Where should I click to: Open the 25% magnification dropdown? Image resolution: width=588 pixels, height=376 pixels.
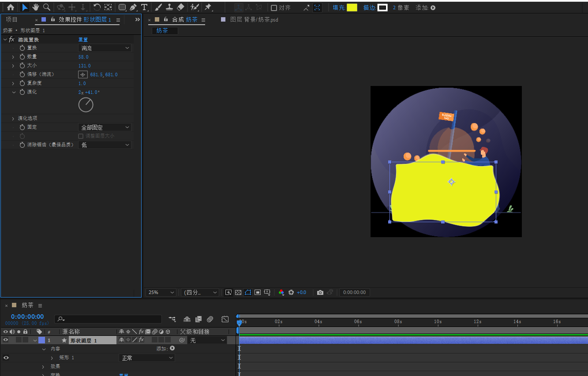(x=161, y=292)
